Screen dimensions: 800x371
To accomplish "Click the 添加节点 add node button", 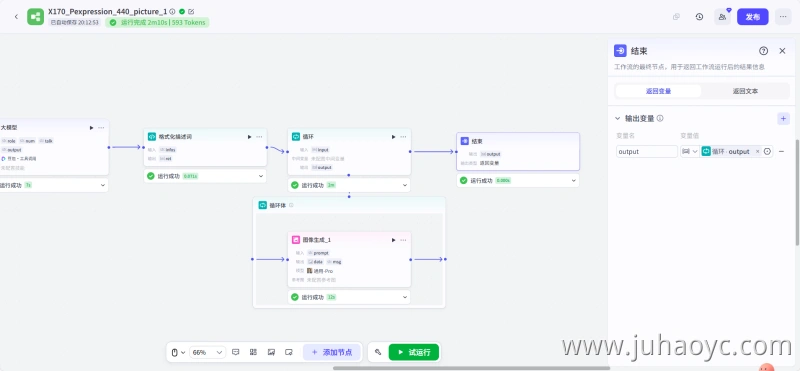I will [x=332, y=352].
